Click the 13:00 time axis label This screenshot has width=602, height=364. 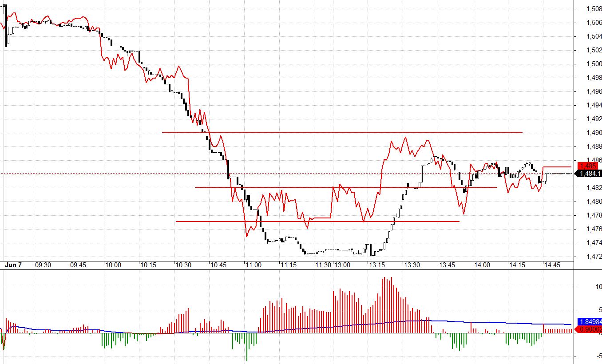point(342,265)
